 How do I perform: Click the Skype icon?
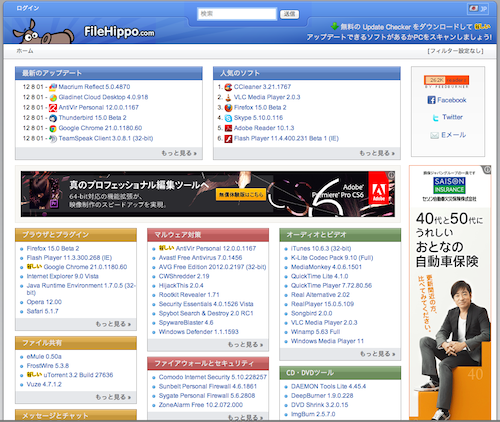pyautogui.click(x=228, y=118)
